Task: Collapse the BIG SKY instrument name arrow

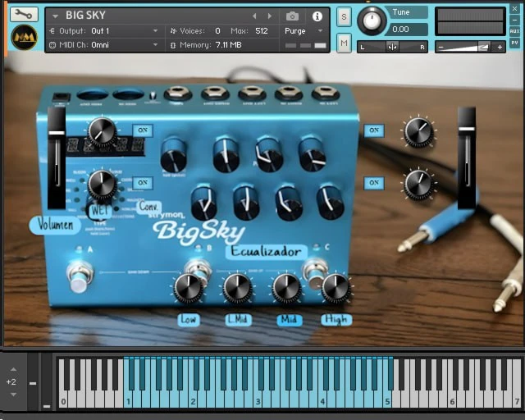Action: pos(55,16)
